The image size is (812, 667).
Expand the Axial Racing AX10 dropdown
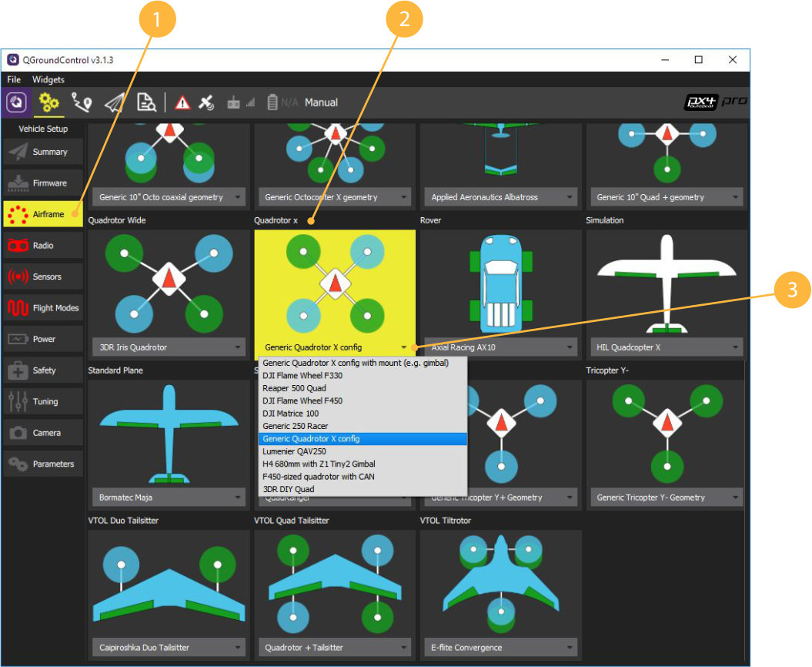point(501,347)
